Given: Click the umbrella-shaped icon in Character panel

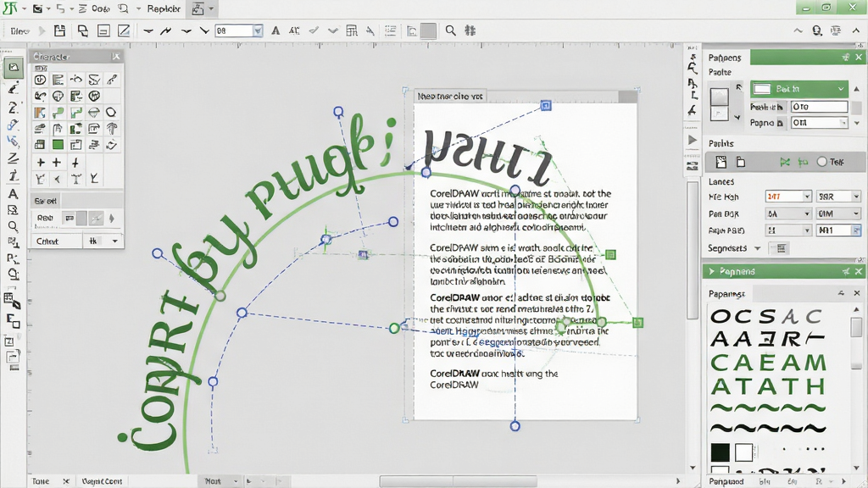Looking at the screenshot, I should click(x=111, y=129).
